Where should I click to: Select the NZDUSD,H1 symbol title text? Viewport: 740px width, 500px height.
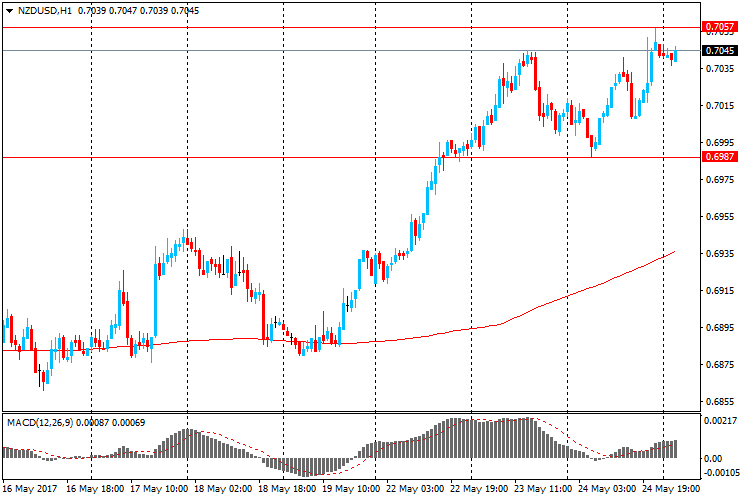[45, 10]
